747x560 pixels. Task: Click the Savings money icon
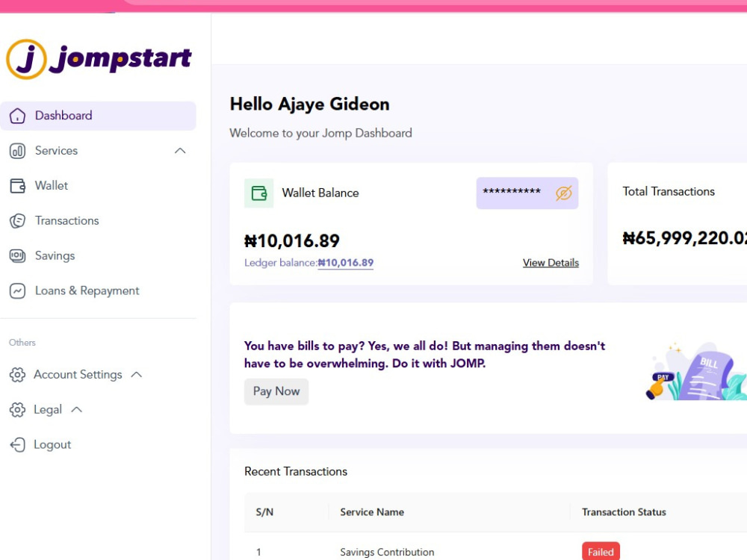pyautogui.click(x=18, y=255)
